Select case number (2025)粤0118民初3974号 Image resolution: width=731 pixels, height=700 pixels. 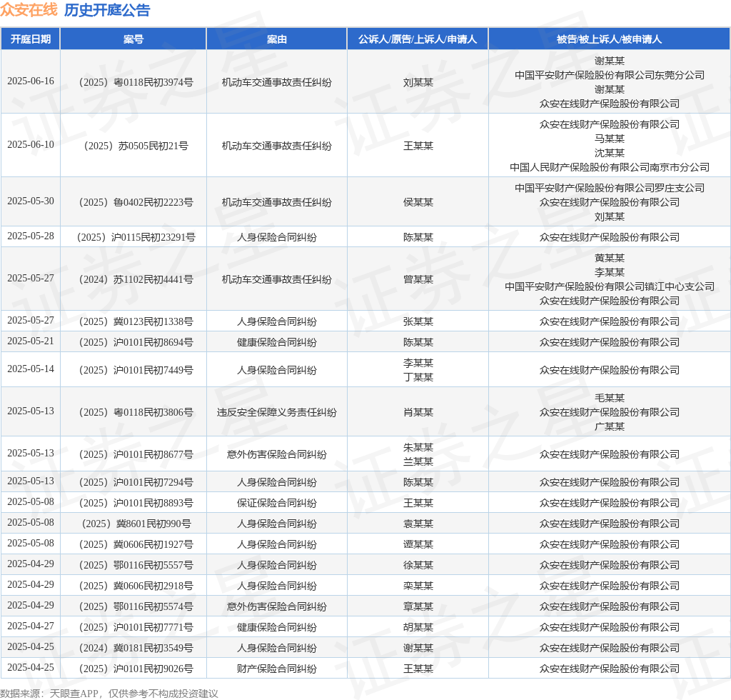(136, 82)
